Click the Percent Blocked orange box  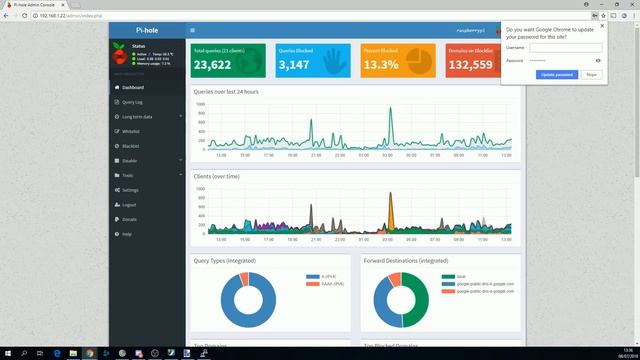coord(398,60)
